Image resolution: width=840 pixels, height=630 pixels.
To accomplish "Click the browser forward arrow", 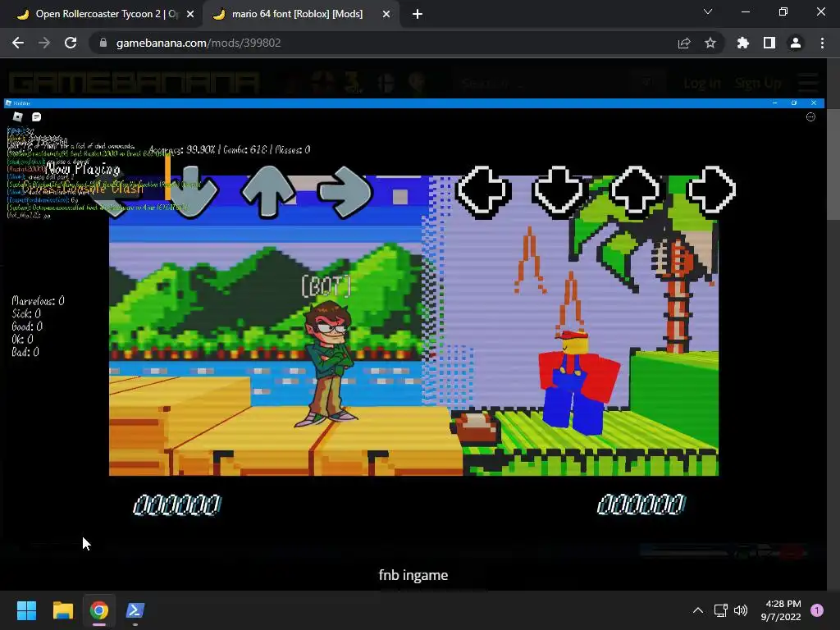I will click(x=44, y=43).
